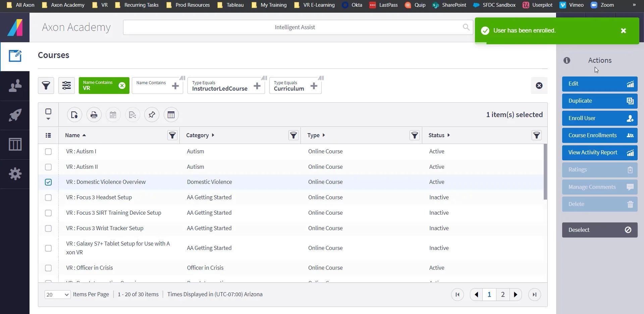Go to the next page arrow
644x314 pixels.
516,295
